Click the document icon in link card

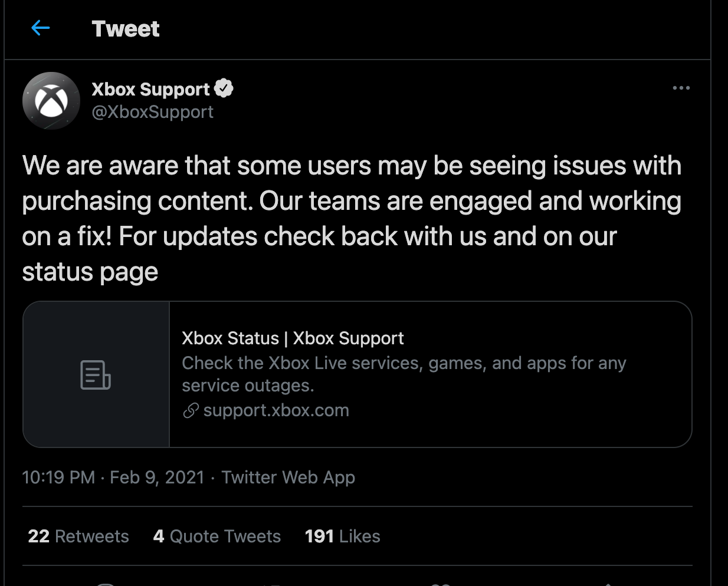pos(96,375)
